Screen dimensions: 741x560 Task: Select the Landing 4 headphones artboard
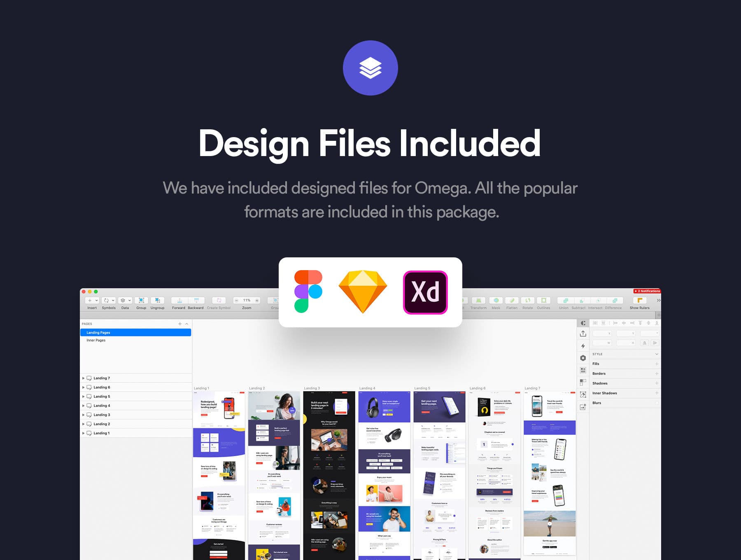tap(384, 476)
